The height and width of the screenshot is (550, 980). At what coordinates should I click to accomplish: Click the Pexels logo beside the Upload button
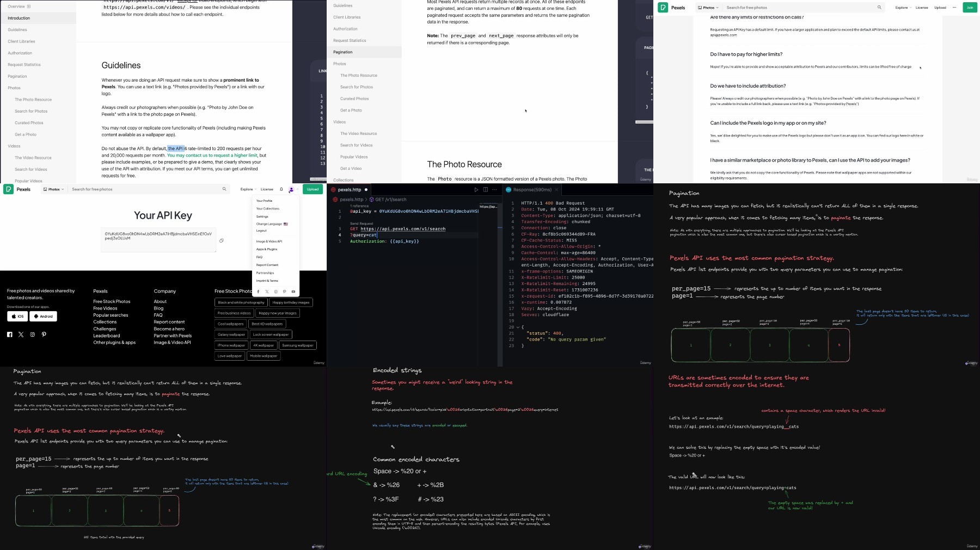8,189
